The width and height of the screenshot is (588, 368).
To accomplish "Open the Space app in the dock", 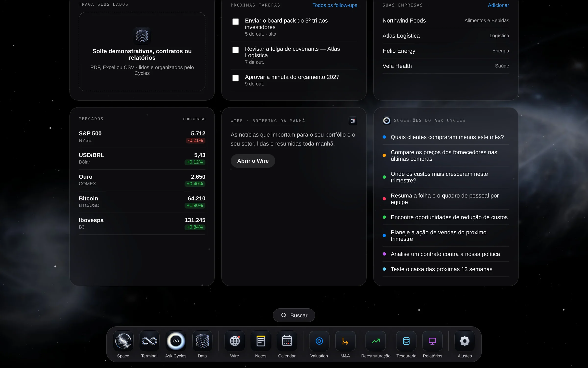I will click(x=123, y=341).
